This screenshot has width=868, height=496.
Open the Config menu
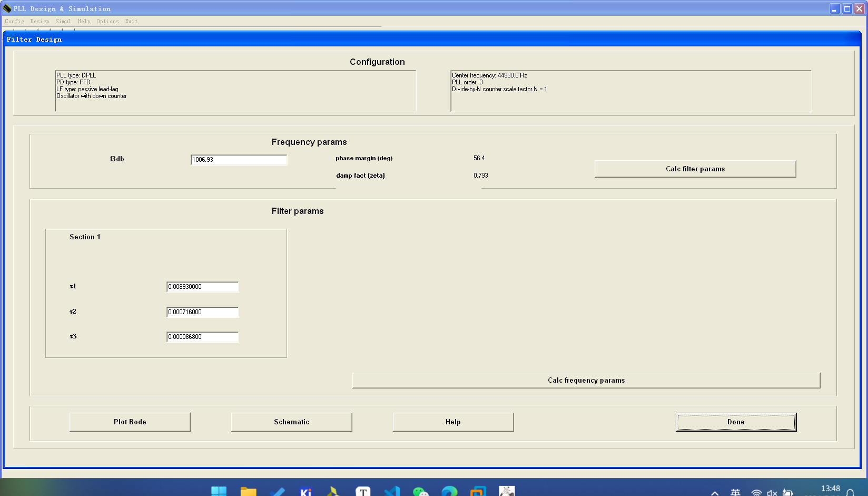(14, 22)
